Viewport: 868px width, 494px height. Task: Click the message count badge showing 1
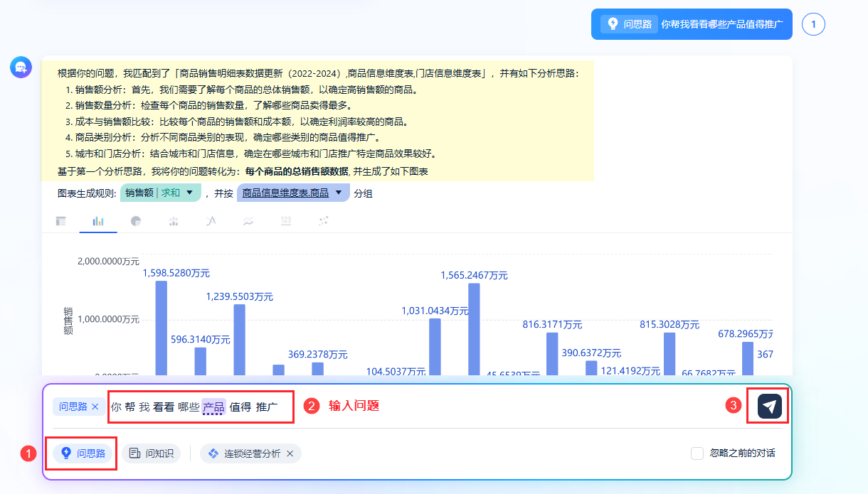click(813, 25)
